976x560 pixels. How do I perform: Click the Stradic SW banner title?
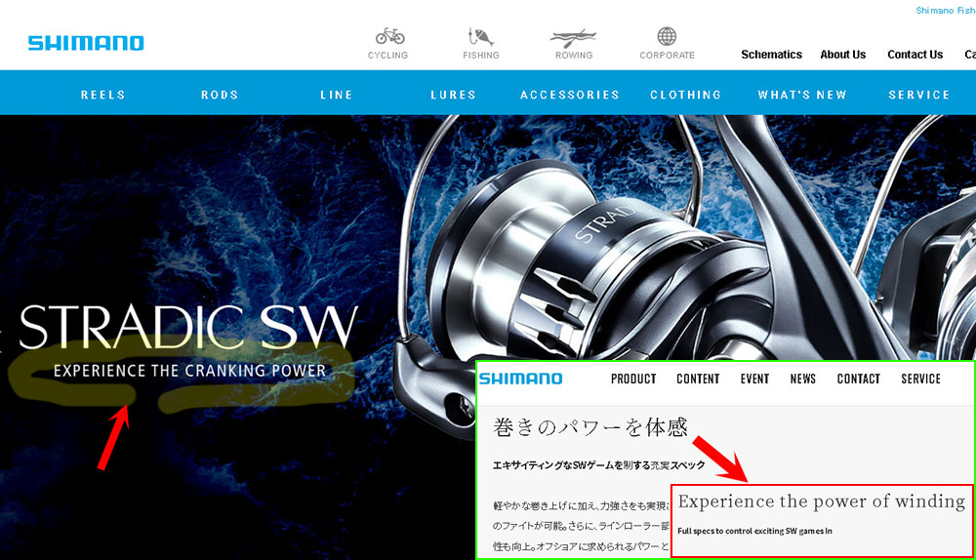tap(189, 328)
